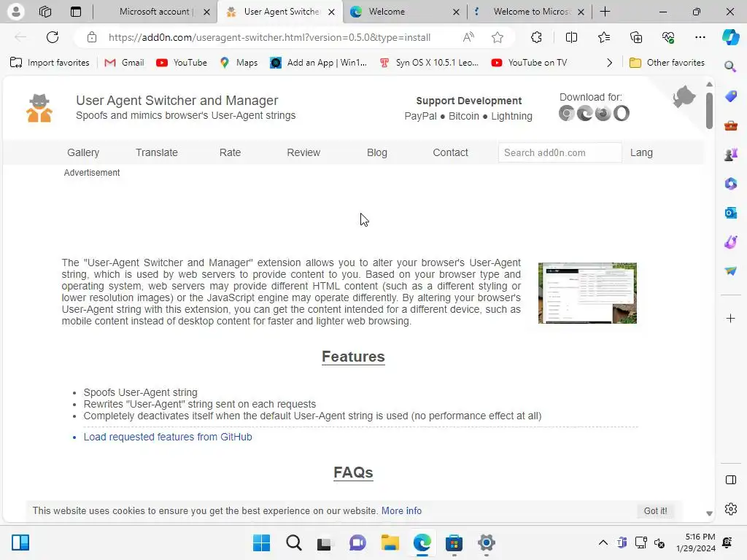Open the browser profile icon
The width and height of the screenshot is (747, 560).
pos(16,12)
